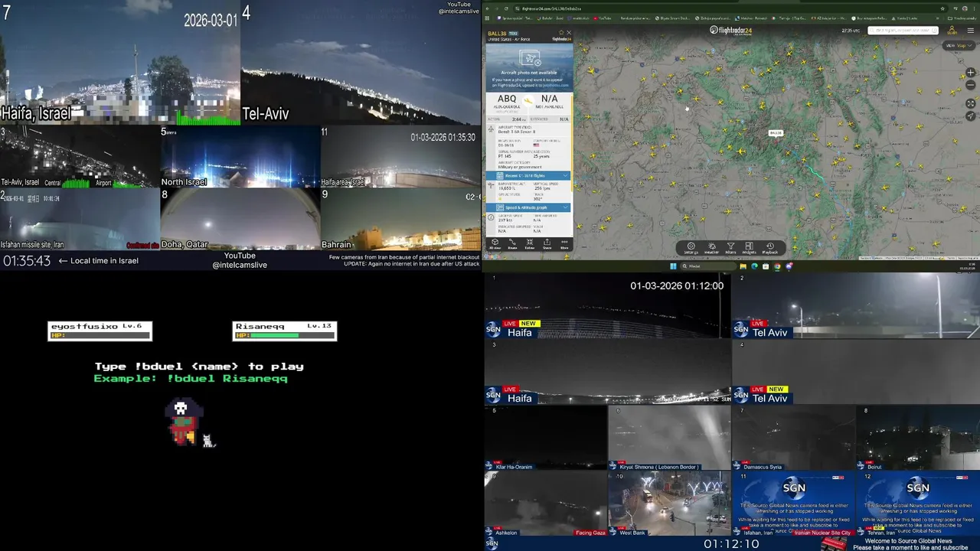Open Playback in the Flightradar24 map toolbar
980x551 pixels.
[x=770, y=248]
